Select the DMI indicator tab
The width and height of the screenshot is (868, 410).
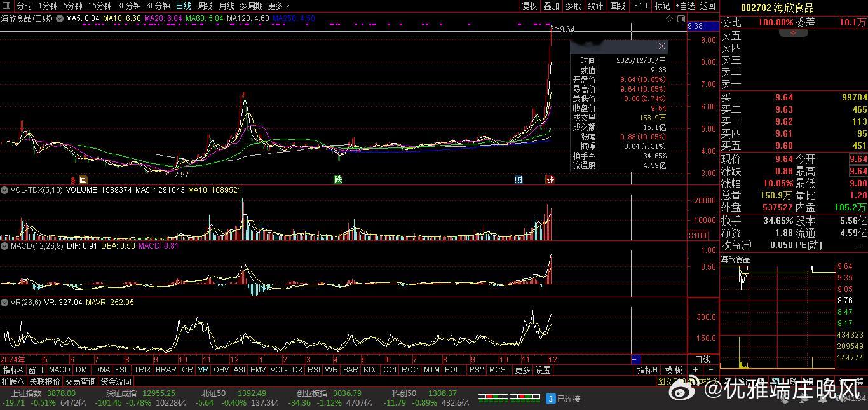point(82,370)
